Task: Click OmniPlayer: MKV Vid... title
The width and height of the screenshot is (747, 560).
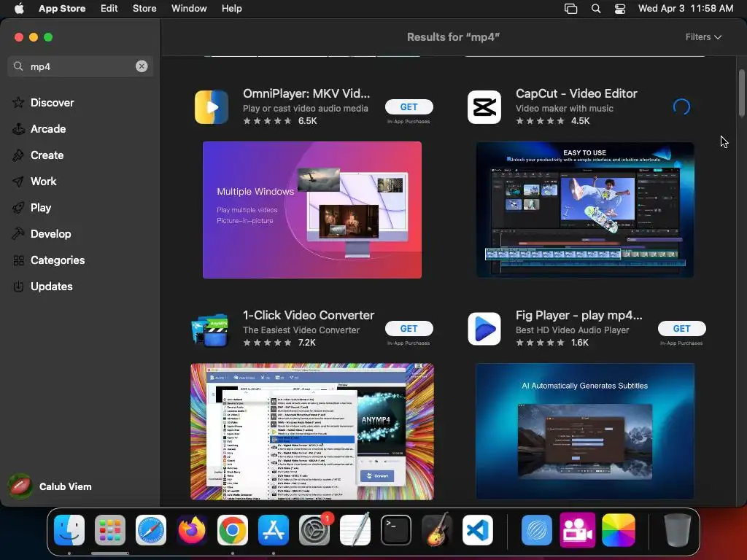Action: pos(306,93)
